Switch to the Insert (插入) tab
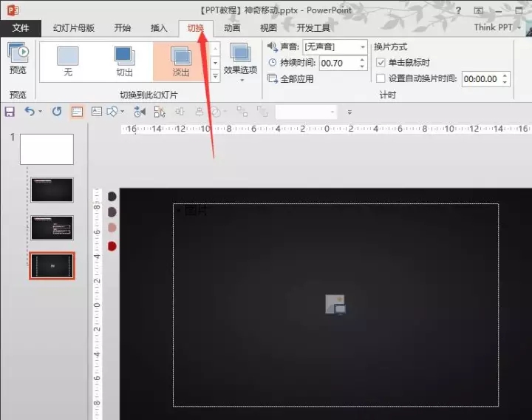This screenshot has height=420, width=532. (x=159, y=28)
